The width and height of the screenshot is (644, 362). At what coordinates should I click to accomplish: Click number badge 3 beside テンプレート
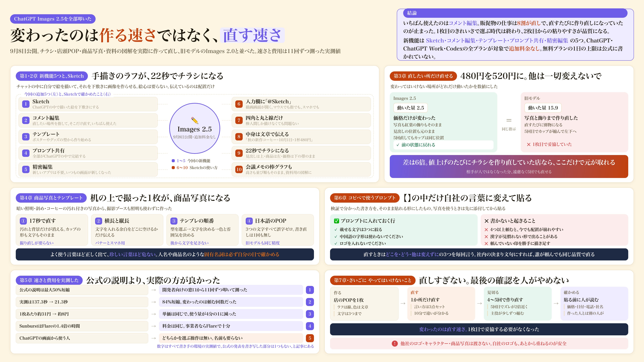(25, 137)
